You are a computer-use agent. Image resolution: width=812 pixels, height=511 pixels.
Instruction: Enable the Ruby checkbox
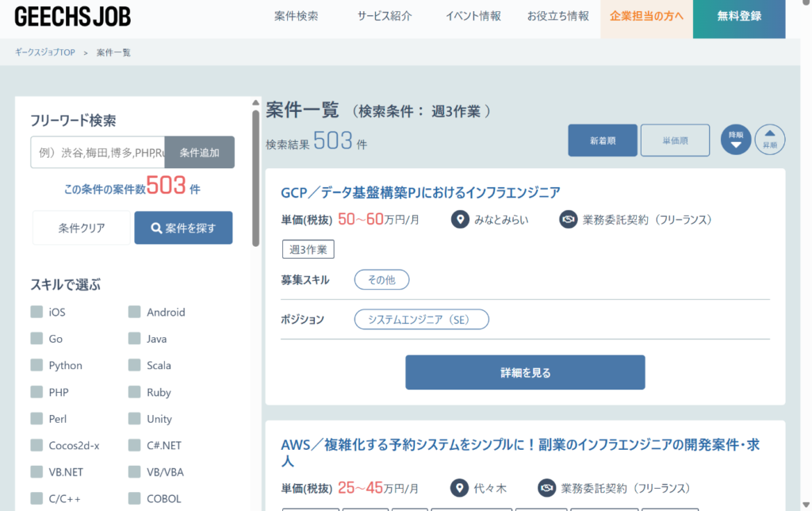tap(135, 392)
